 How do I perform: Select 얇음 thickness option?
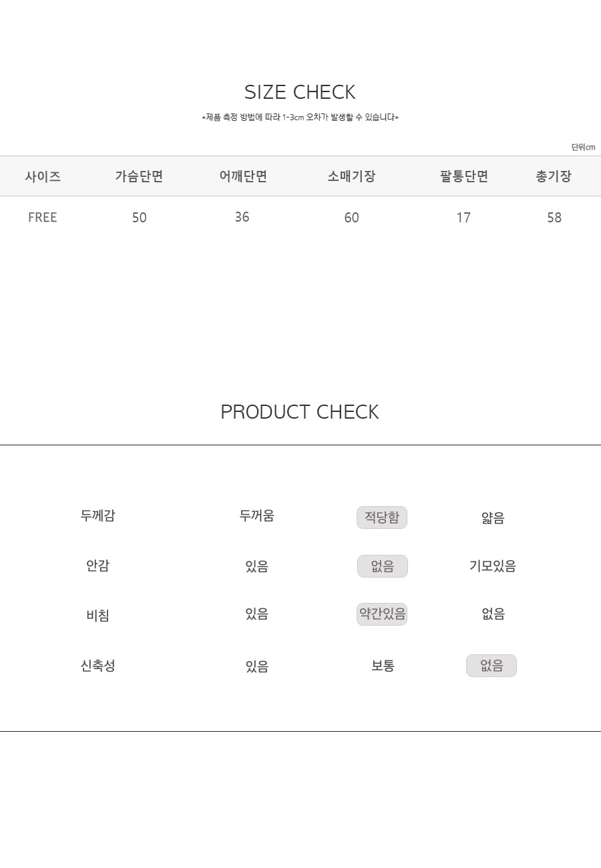(x=493, y=517)
